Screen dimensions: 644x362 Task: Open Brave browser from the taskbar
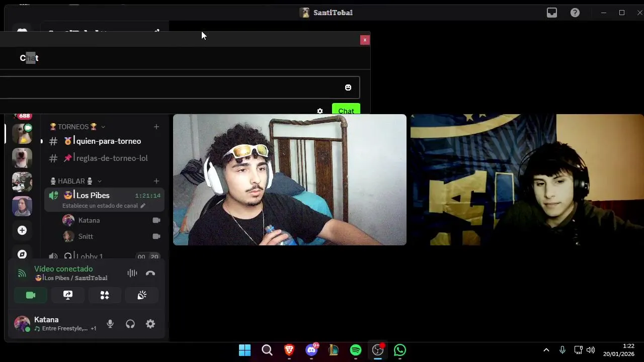tap(289, 350)
